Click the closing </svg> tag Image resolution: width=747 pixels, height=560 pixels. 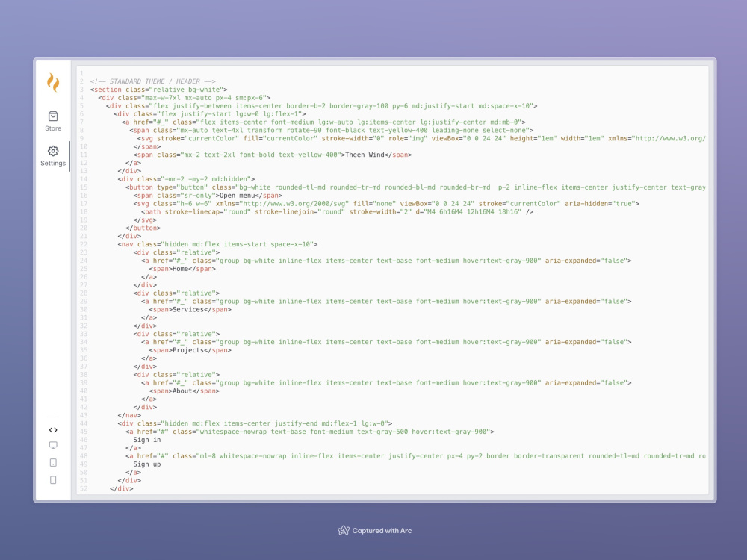point(145,220)
